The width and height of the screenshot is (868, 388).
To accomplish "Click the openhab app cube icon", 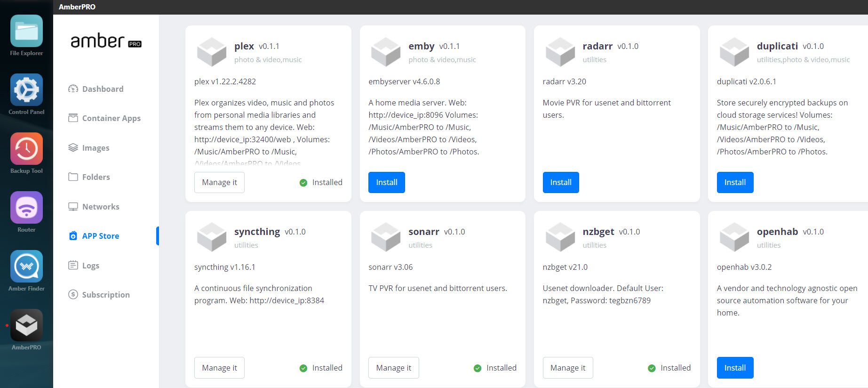I will [734, 237].
